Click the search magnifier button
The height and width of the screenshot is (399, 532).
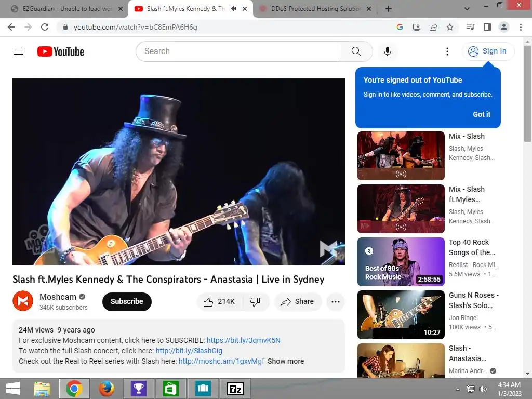pyautogui.click(x=356, y=51)
